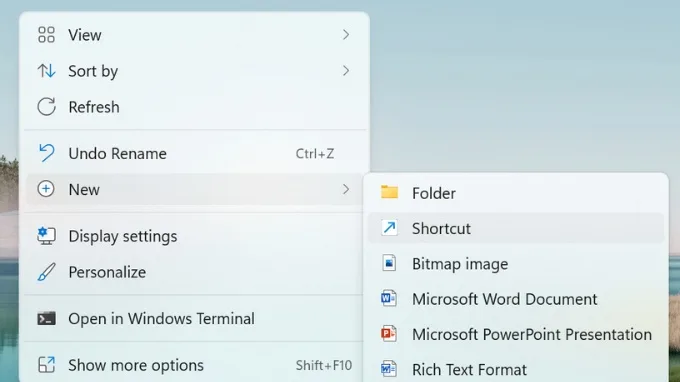Select Refresh from the context menu
The height and width of the screenshot is (382, 680).
click(194, 107)
